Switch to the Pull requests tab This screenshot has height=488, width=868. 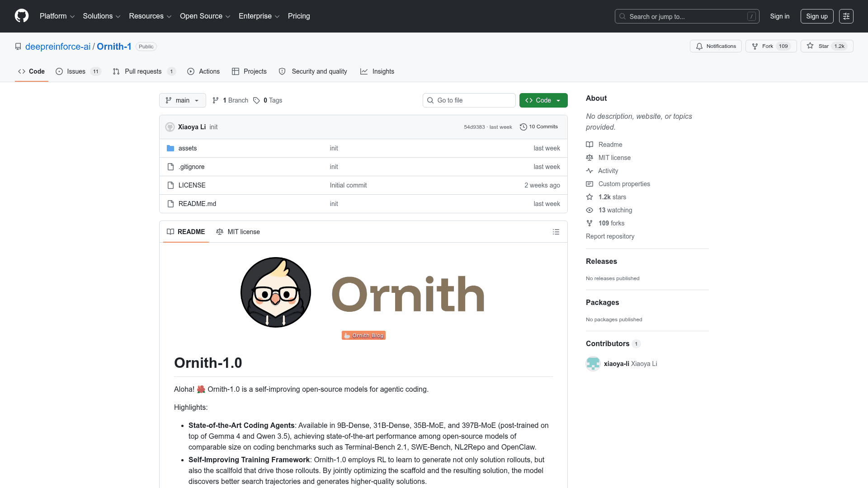pos(144,71)
